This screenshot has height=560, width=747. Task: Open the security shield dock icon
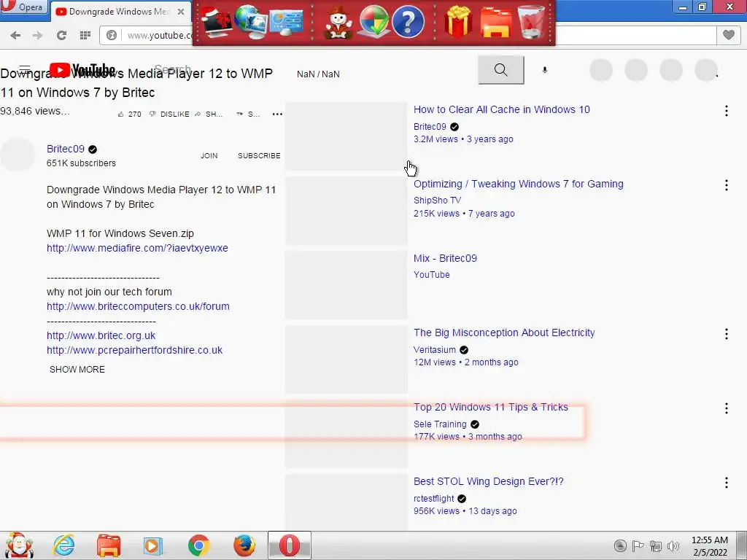coord(374,22)
